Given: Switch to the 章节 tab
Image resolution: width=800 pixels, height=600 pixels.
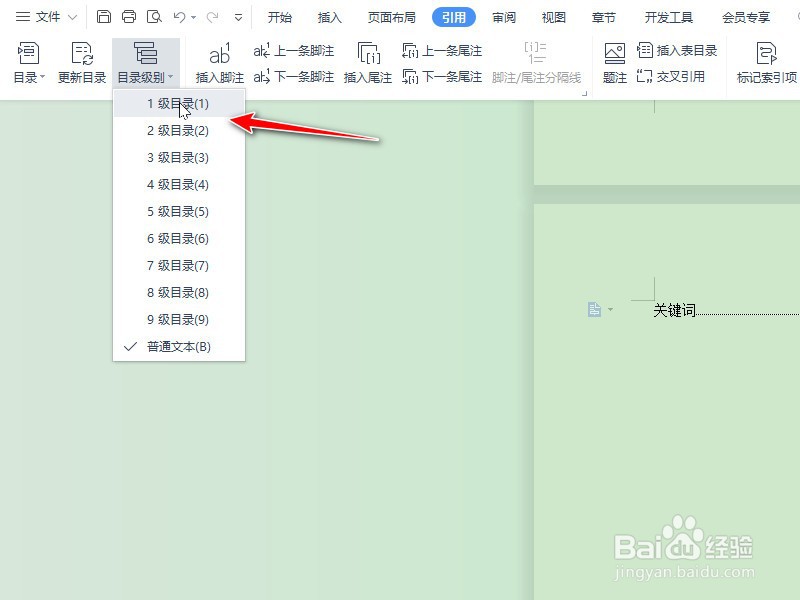Looking at the screenshot, I should 604,17.
